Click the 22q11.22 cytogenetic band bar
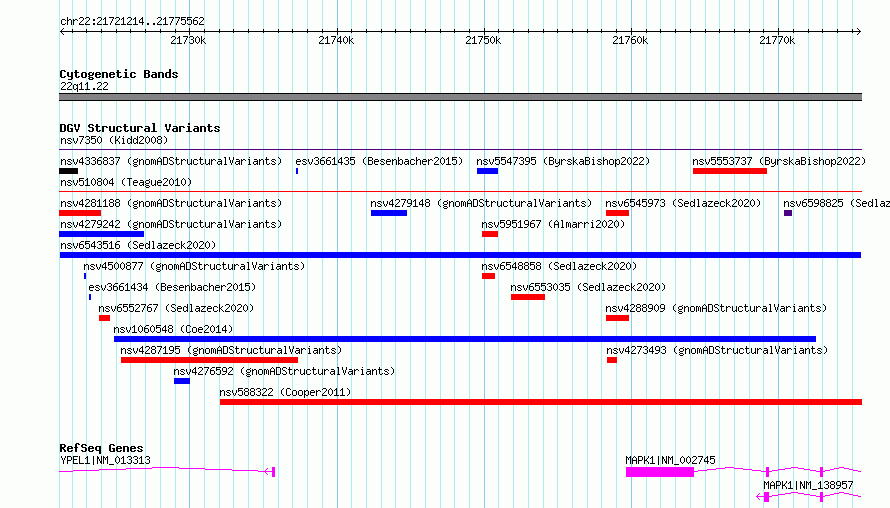 pos(460,97)
